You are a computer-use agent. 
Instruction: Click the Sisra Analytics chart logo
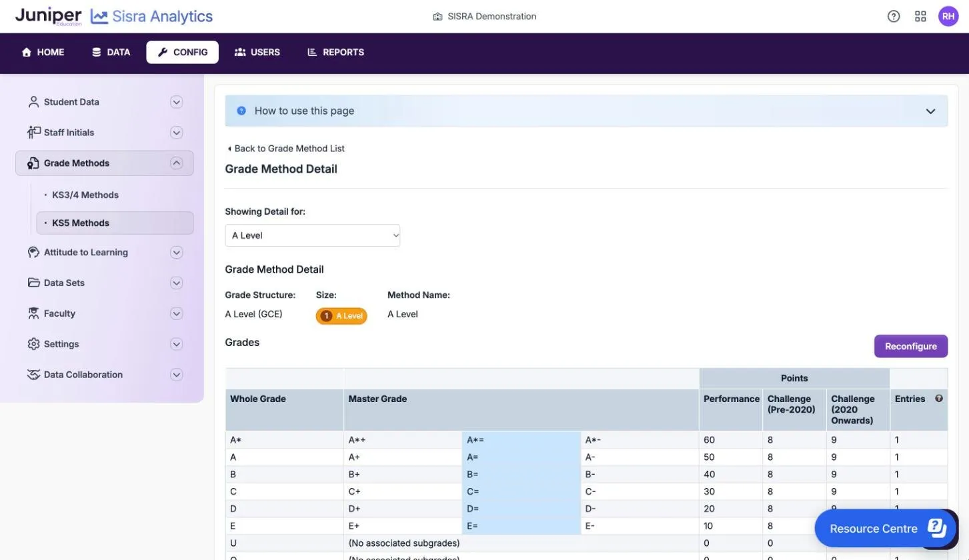point(99,17)
